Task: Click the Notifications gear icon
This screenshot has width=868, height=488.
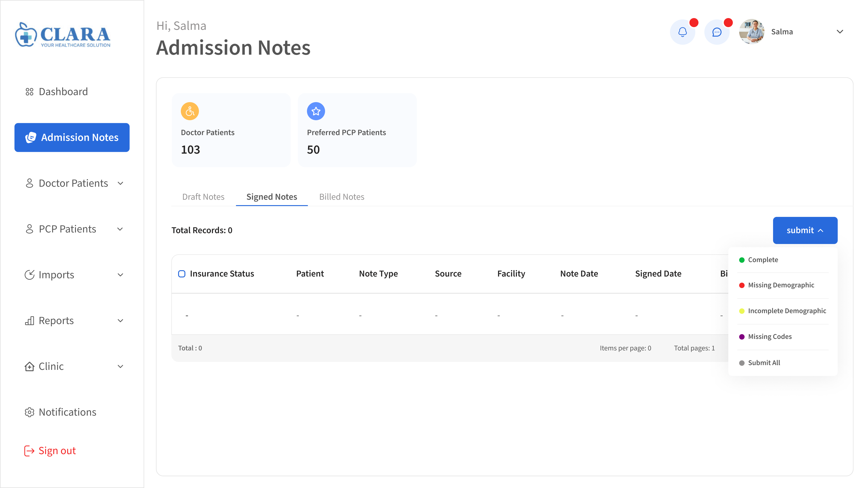Action: coord(29,412)
